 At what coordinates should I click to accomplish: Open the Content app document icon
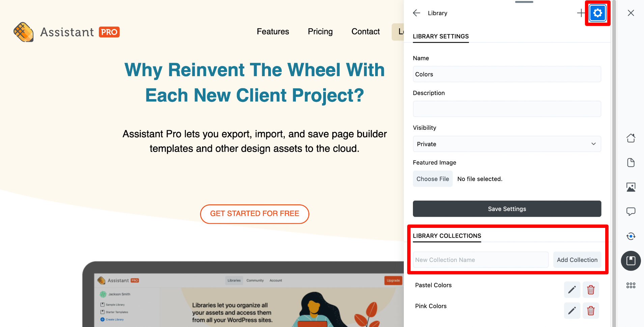click(x=631, y=162)
